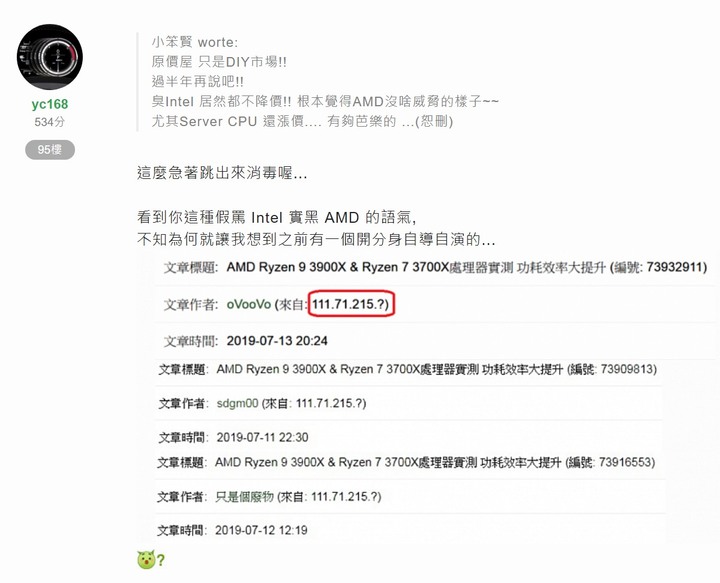The width and height of the screenshot is (720, 583).
Task: Click the red-circled IP 111.71.215.?
Action: coord(351,304)
